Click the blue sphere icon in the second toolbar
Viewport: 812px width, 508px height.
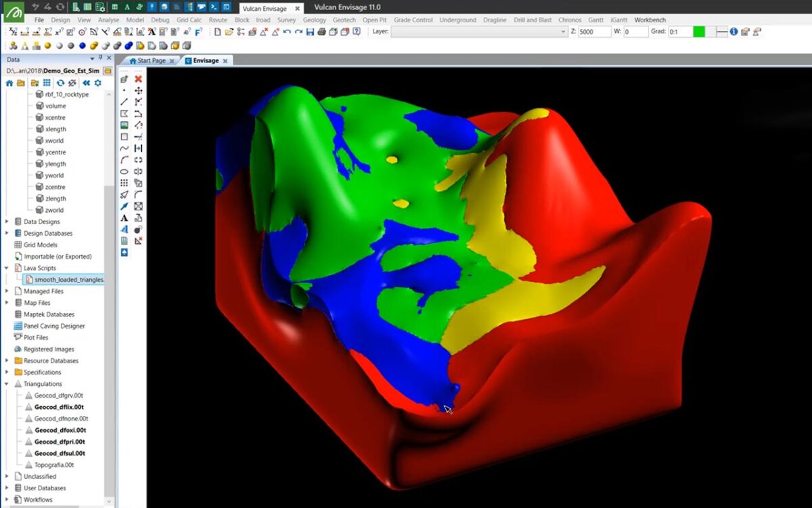82,46
